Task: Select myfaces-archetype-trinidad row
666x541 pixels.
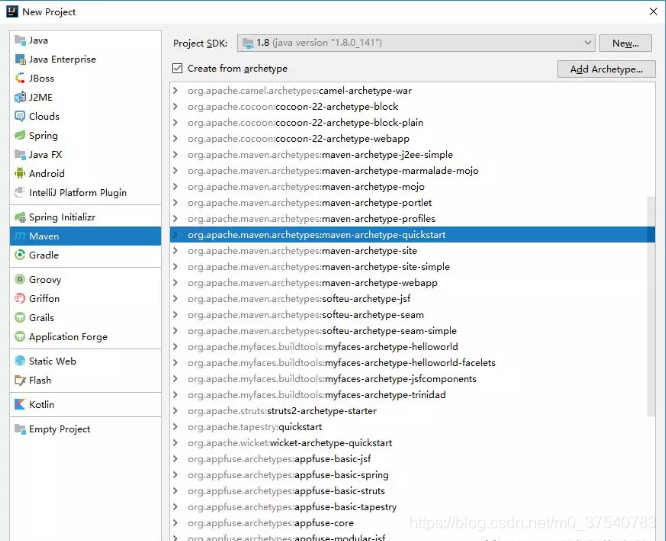Action: pos(412,395)
